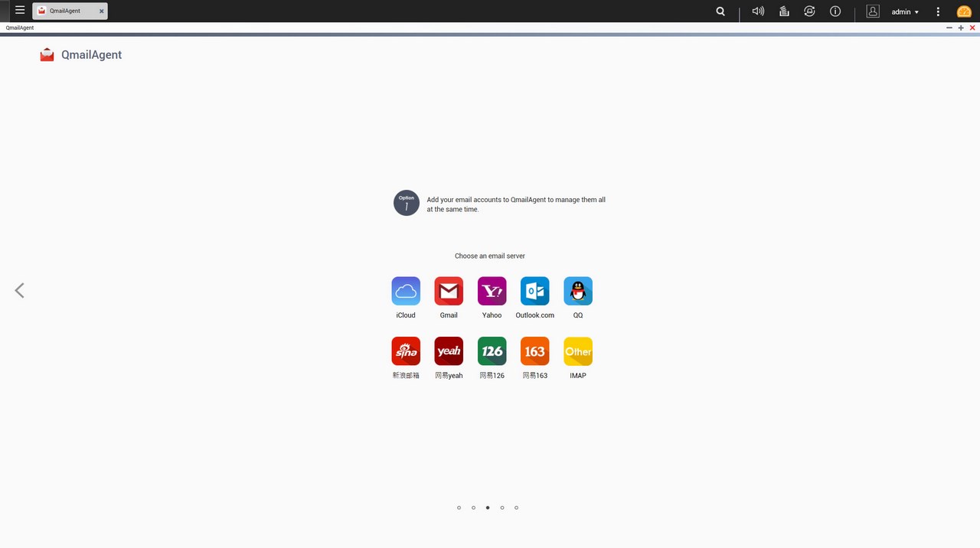
Task: Close the QmailAgent taskbar tab
Action: (x=101, y=11)
